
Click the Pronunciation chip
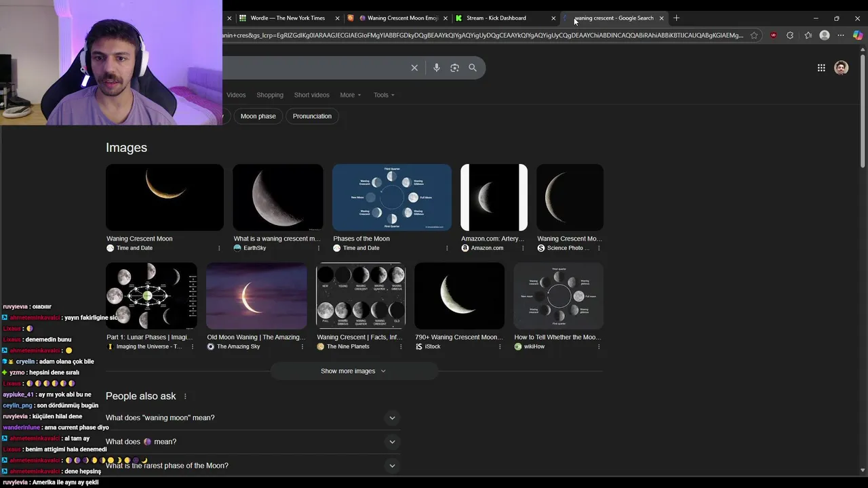tap(312, 117)
